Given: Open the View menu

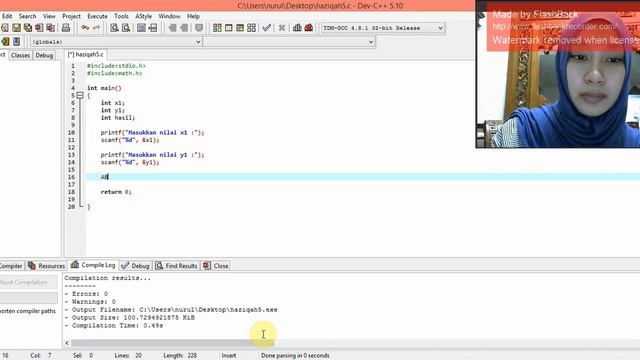Looking at the screenshot, I should [49, 16].
